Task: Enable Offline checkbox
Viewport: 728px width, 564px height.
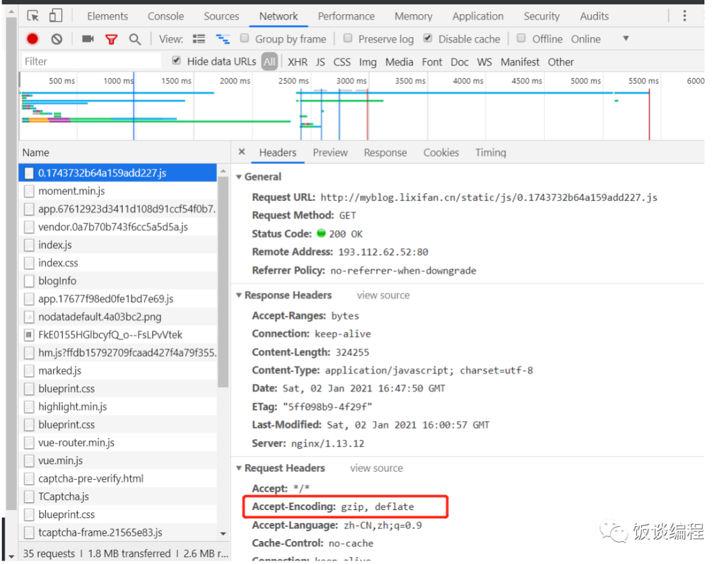Action: (x=521, y=38)
